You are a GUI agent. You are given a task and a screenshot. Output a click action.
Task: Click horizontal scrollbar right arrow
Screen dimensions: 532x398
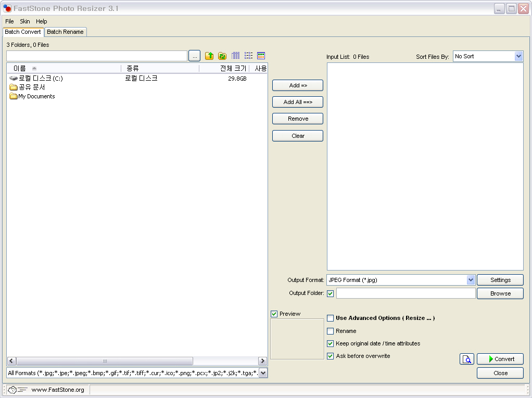[x=262, y=361]
